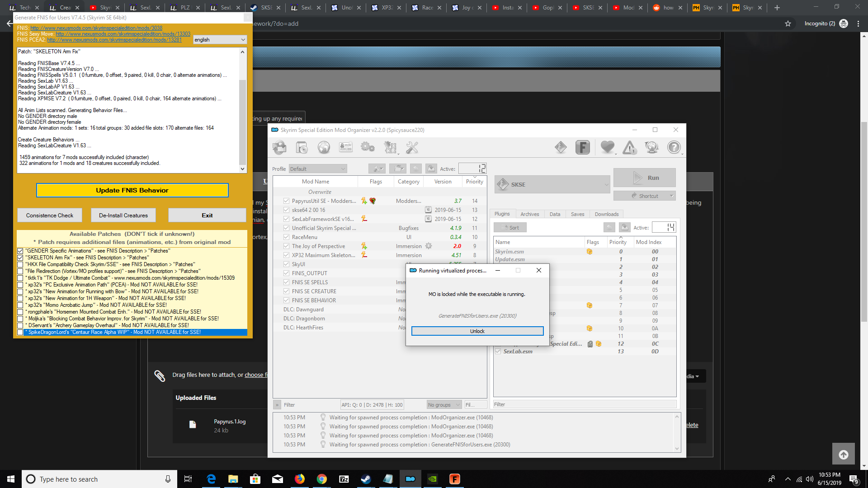This screenshot has height=488, width=868.
Task: Click Update FNIS Behavior button
Action: (132, 190)
